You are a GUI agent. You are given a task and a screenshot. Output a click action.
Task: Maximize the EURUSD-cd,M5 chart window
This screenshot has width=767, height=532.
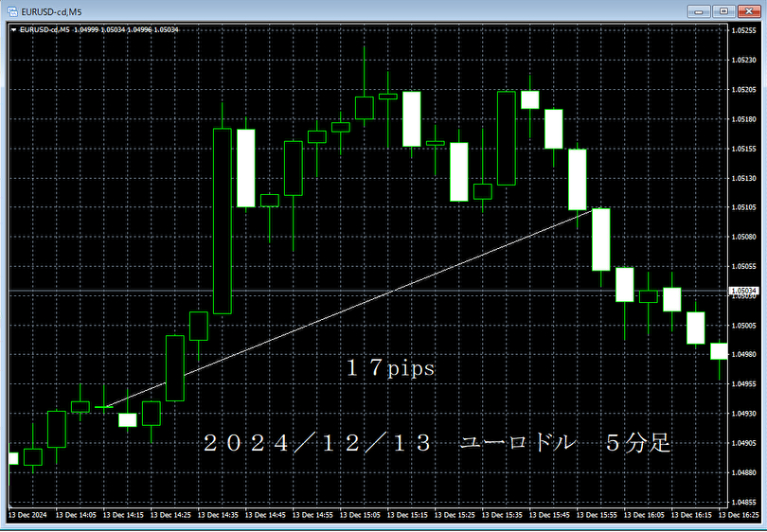pyautogui.click(x=724, y=11)
